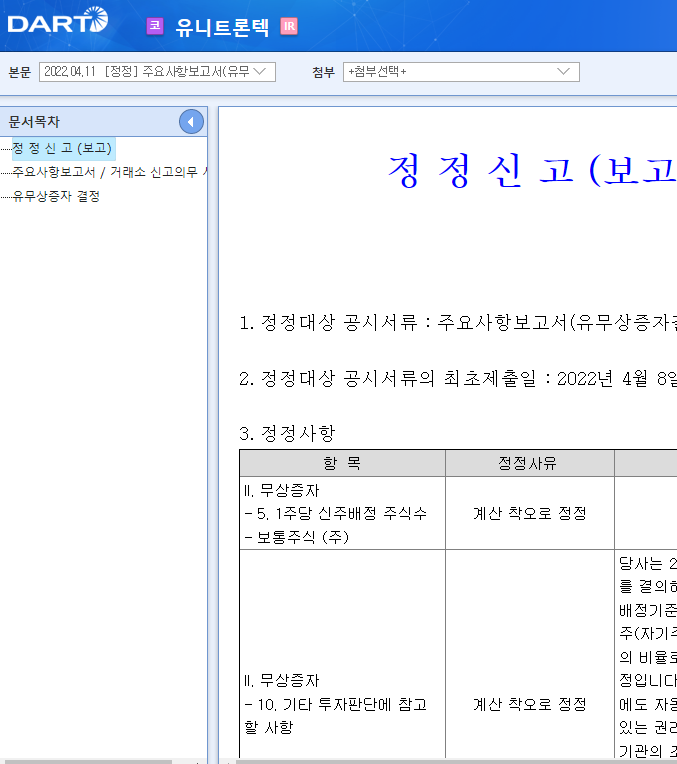The width and height of the screenshot is (677, 764).
Task: Click the cell with 10. 기타 투자판단에 참고 할 사항
Action: [x=342, y=654]
